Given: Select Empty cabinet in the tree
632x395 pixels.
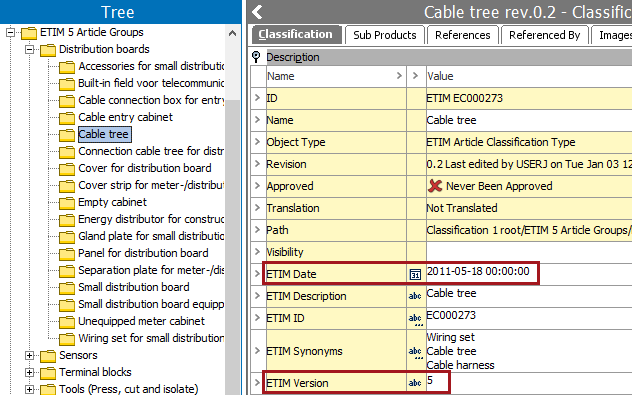Looking at the screenshot, I should 112,202.
